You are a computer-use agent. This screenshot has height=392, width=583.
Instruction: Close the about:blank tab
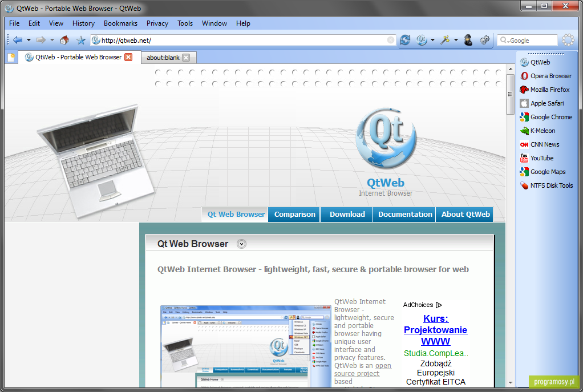coord(187,58)
